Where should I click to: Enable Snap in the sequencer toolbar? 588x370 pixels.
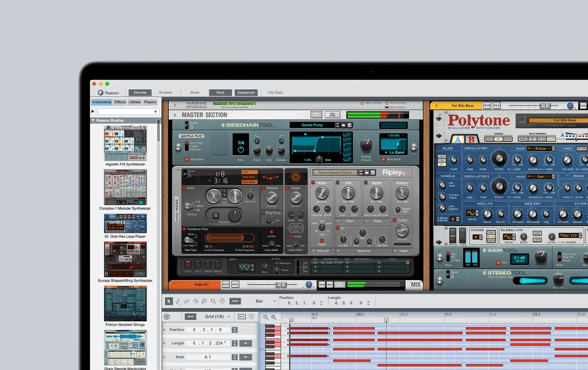point(235,301)
